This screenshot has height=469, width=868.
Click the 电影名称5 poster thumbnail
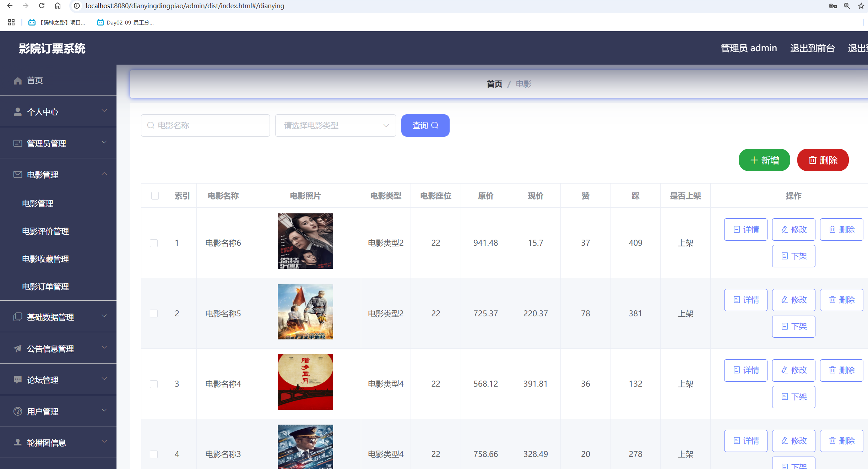(x=305, y=311)
